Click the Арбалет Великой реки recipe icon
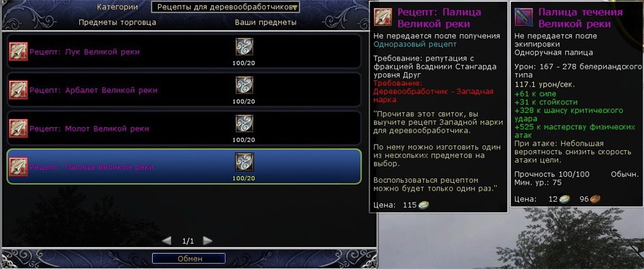This screenshot has height=269, width=644. [x=18, y=90]
